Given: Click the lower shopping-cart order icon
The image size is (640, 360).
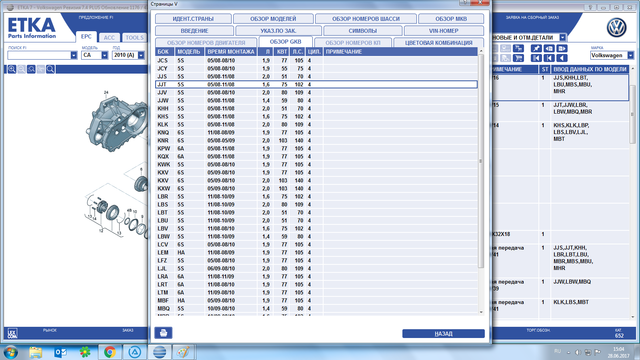Looking at the screenshot, I should (x=518, y=58).
